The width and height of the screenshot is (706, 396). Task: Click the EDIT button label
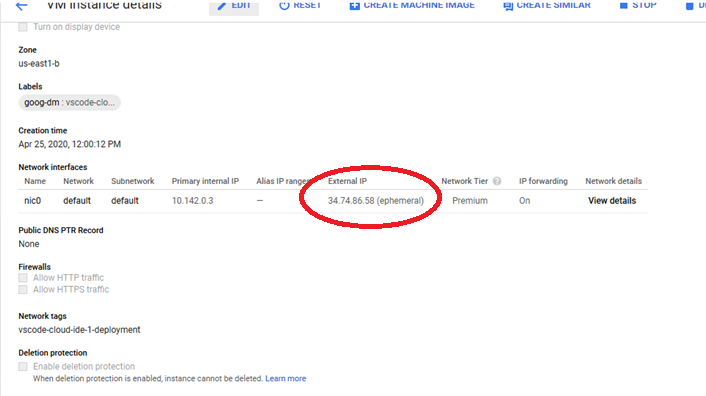(x=241, y=5)
